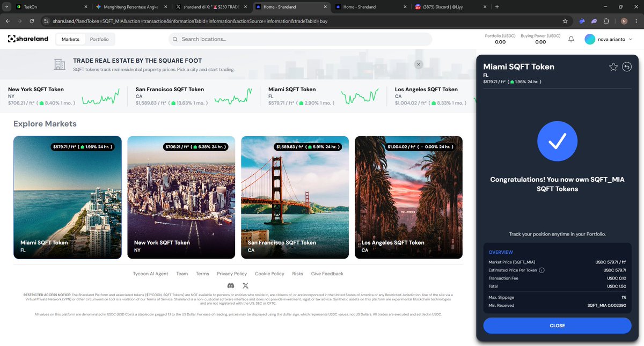644x346 pixels.
Task: Click the Shareland logo
Action: click(x=28, y=39)
